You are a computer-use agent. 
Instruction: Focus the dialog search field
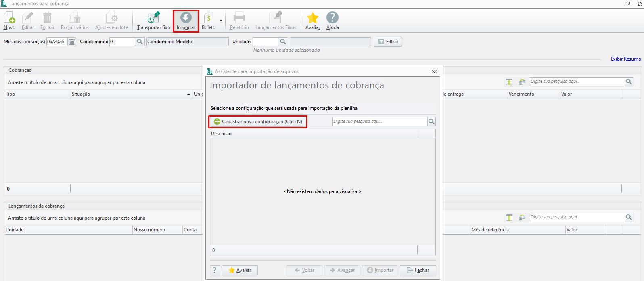point(380,122)
